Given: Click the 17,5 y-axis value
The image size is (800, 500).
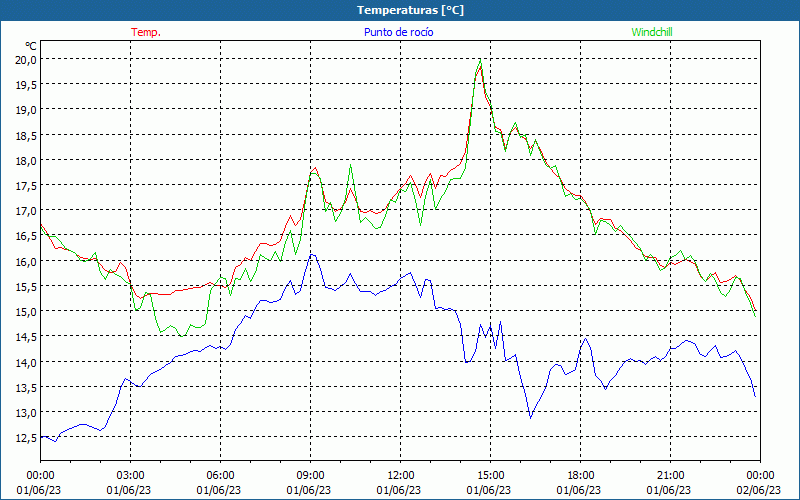Looking at the screenshot, I should pos(26,186).
